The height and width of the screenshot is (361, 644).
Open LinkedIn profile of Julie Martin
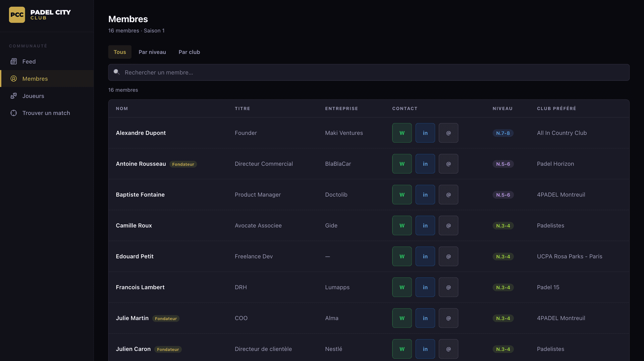click(425, 318)
